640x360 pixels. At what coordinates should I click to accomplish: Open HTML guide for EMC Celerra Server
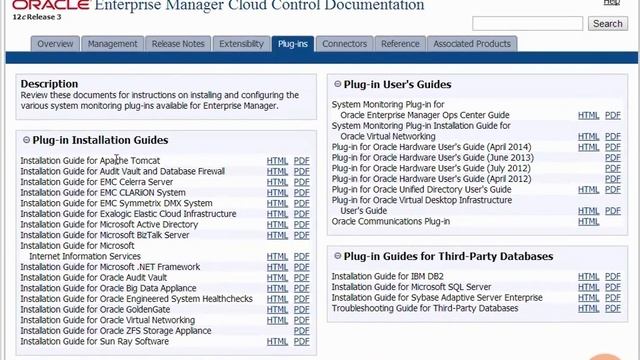tap(277, 182)
